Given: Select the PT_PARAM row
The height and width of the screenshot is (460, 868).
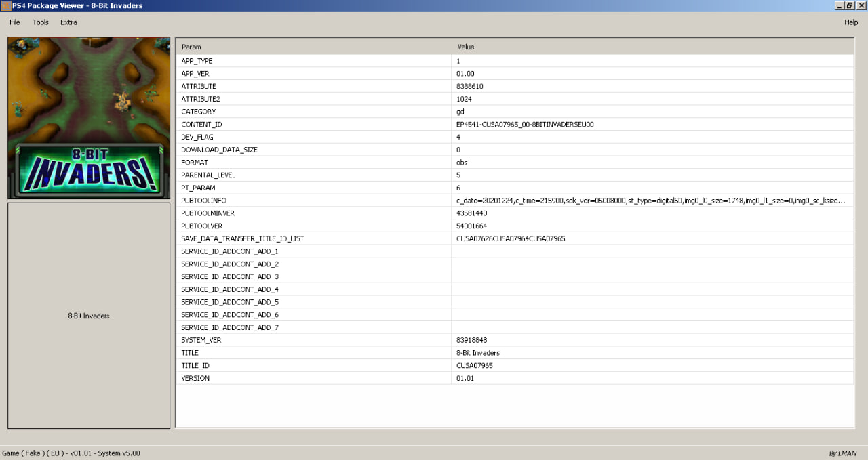Looking at the screenshot, I should pyautogui.click(x=515, y=188).
